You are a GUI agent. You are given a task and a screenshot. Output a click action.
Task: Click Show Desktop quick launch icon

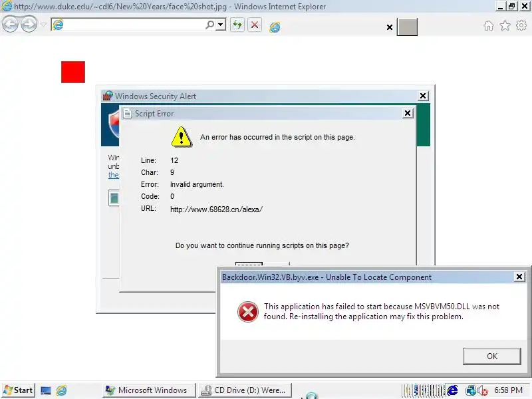click(46, 390)
